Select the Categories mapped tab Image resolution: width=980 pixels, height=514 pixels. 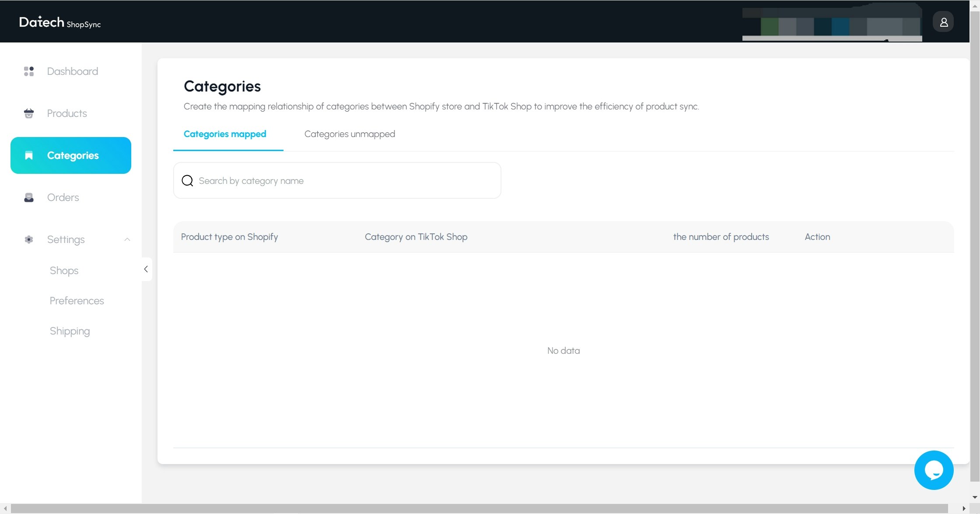coord(225,134)
